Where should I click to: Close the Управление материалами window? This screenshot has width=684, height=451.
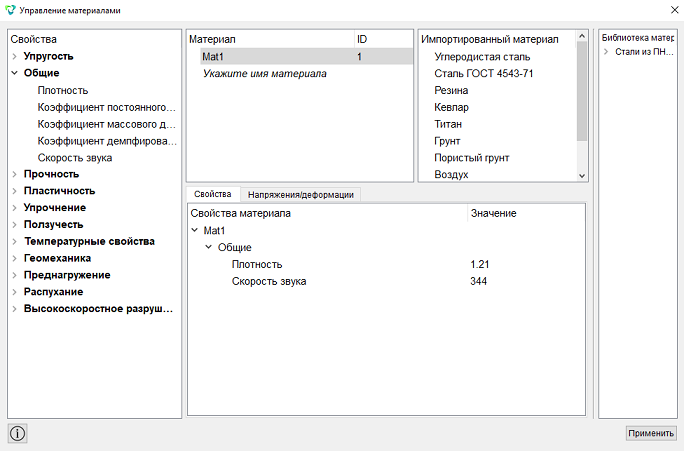point(674,10)
